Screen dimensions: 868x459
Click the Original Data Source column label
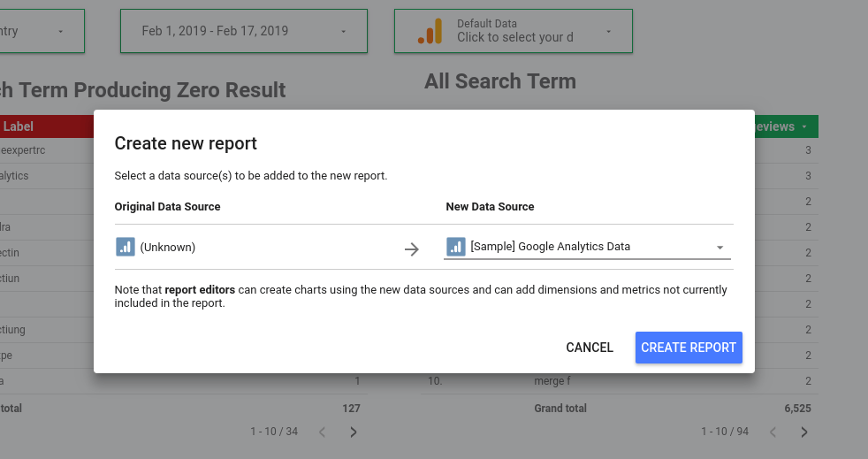point(167,207)
